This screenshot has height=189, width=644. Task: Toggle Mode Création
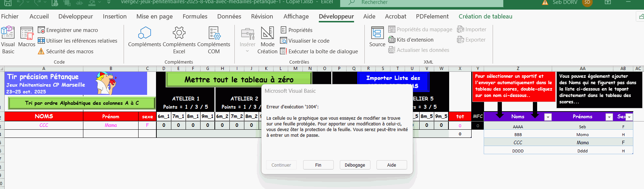point(268,40)
